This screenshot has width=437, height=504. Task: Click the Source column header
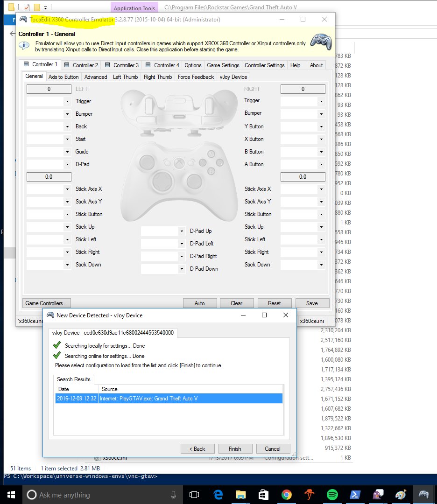point(190,389)
